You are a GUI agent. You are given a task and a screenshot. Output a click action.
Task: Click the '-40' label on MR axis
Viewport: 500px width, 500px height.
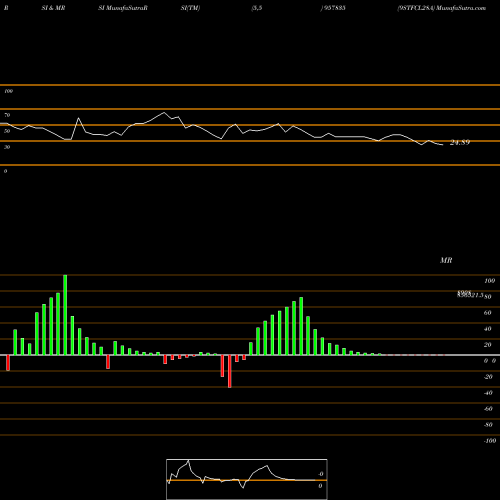click(x=488, y=393)
